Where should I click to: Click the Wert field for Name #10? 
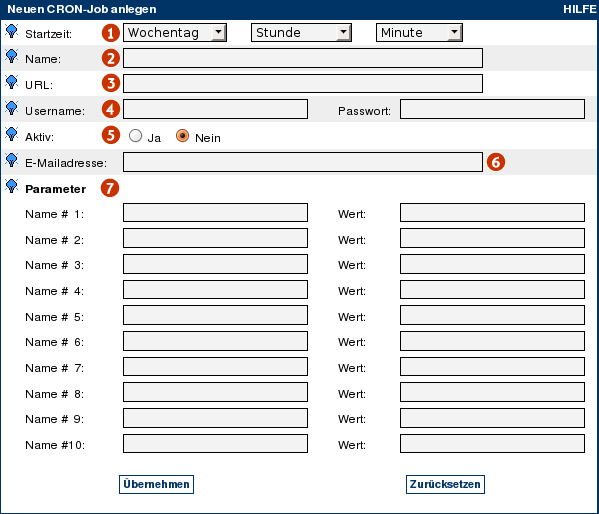[x=492, y=444]
